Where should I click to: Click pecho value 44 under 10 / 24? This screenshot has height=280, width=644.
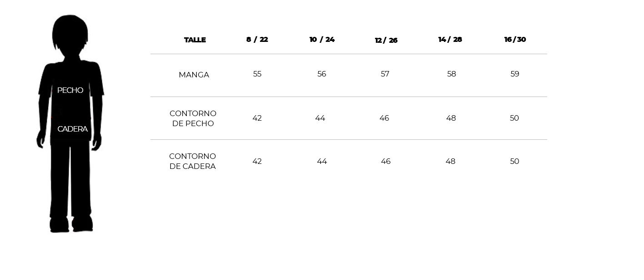point(320,118)
